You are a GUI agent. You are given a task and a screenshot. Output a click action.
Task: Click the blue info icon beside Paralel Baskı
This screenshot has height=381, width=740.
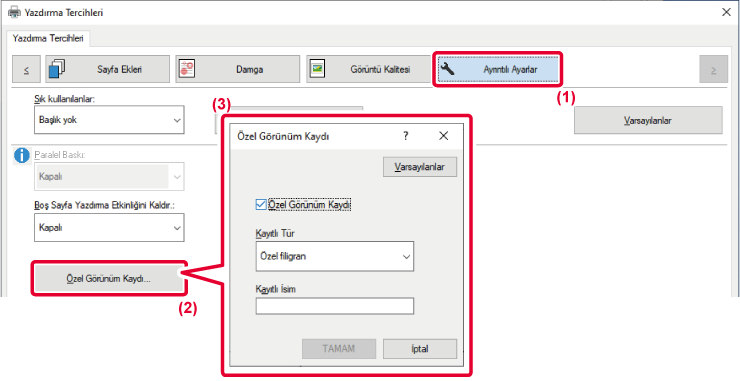(22, 155)
